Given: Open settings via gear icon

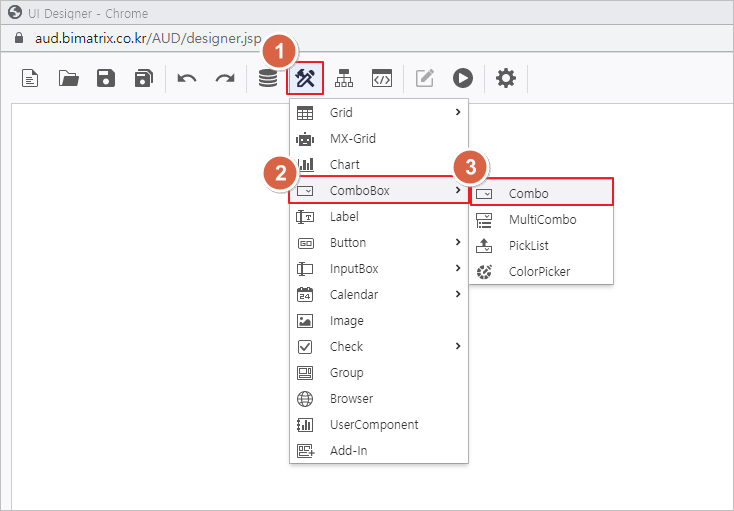Looking at the screenshot, I should (506, 78).
